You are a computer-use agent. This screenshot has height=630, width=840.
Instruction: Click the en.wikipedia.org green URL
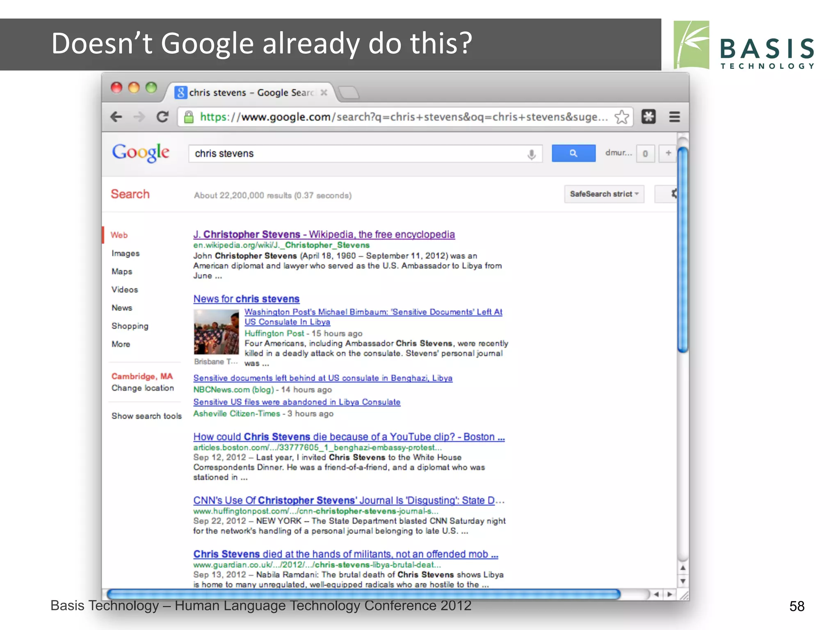click(x=281, y=245)
